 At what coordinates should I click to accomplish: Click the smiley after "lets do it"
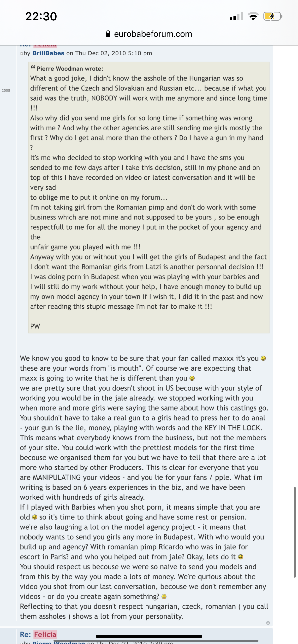[x=241, y=557]
